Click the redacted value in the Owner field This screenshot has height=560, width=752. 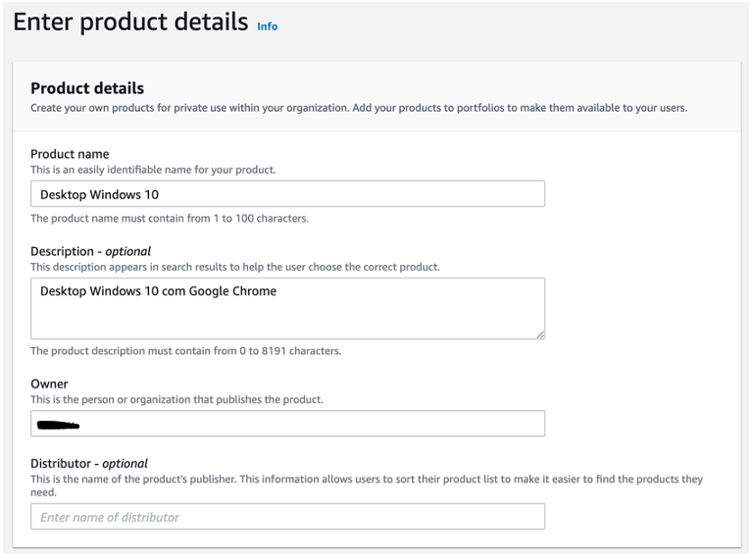coord(58,425)
